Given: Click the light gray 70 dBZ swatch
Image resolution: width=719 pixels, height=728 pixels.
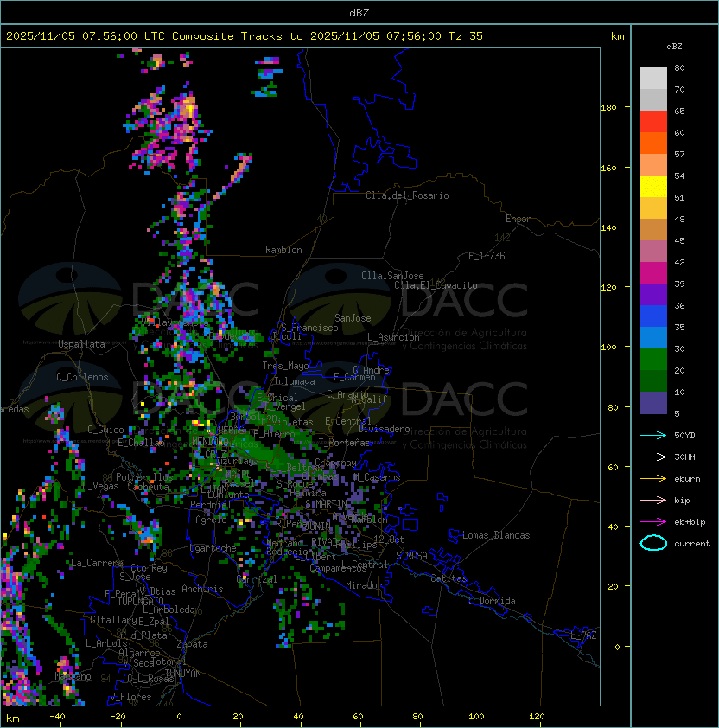Looking at the screenshot, I should (653, 79).
